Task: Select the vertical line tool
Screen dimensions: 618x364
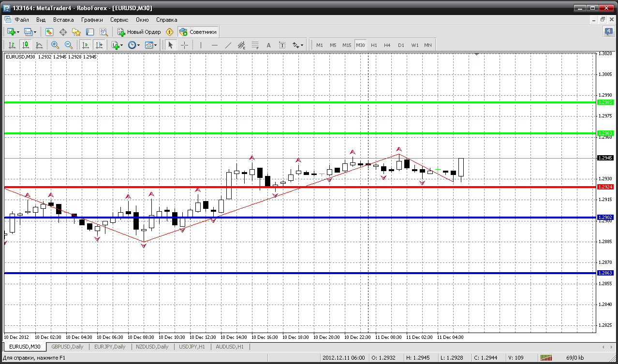Action: coord(201,45)
